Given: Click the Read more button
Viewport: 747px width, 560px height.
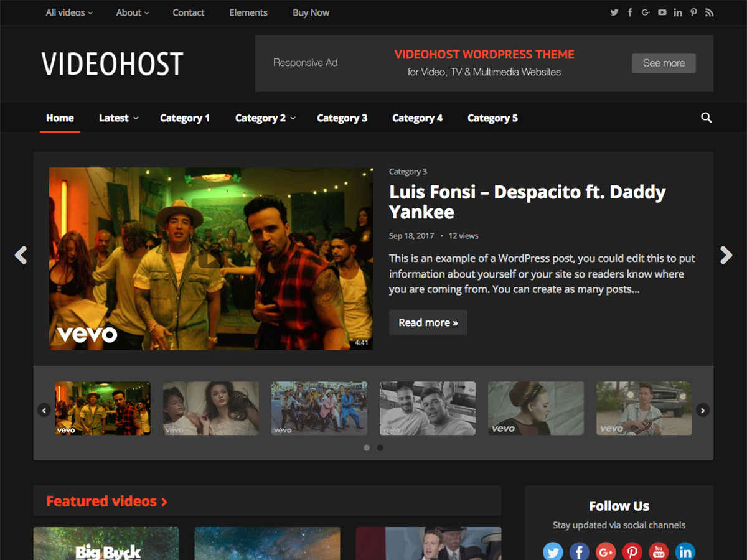Looking at the screenshot, I should 428,322.
